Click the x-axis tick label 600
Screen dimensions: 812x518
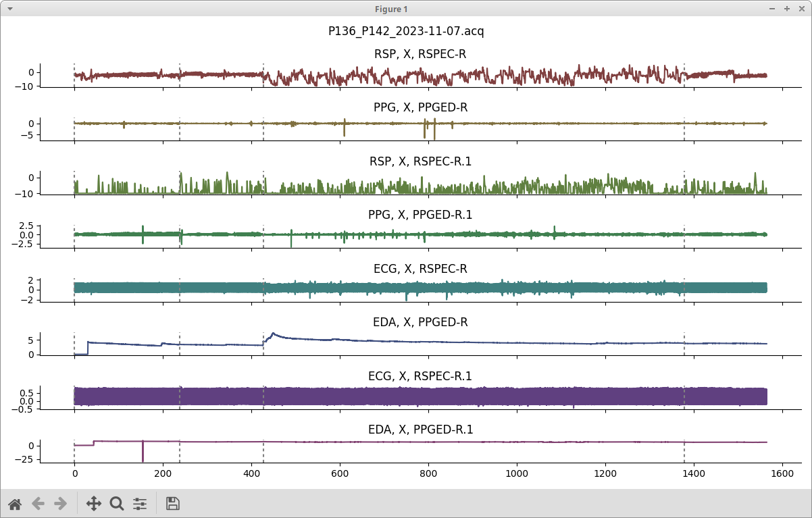coord(340,474)
